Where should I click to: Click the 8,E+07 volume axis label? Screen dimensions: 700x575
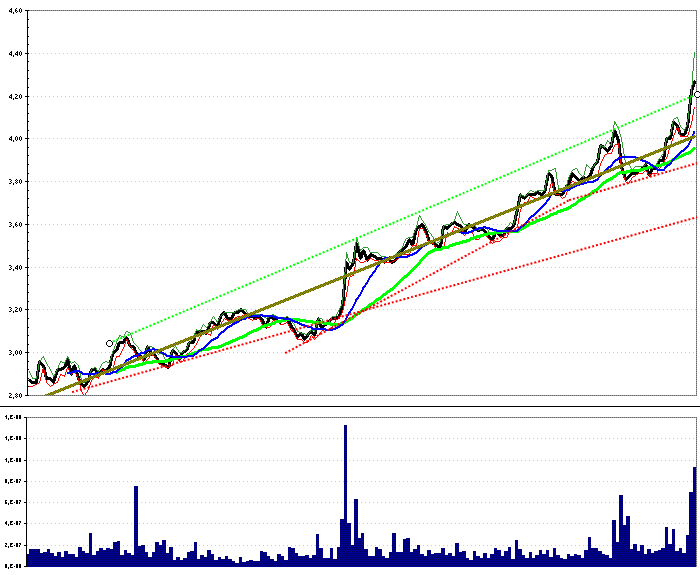pos(12,481)
